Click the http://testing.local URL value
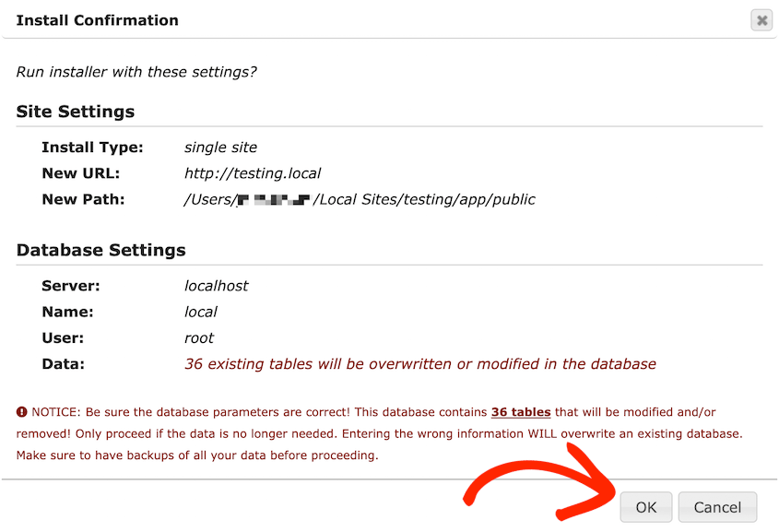779x532 pixels. click(253, 173)
